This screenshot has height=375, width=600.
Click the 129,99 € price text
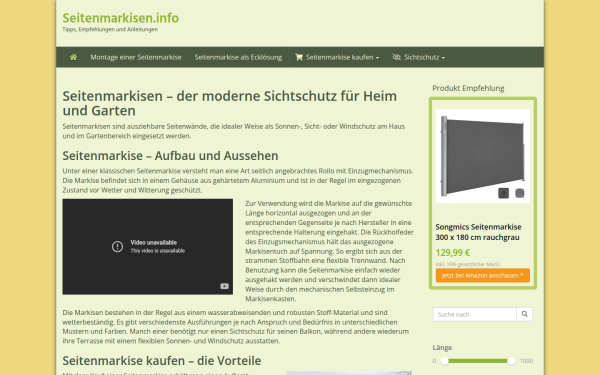453,253
